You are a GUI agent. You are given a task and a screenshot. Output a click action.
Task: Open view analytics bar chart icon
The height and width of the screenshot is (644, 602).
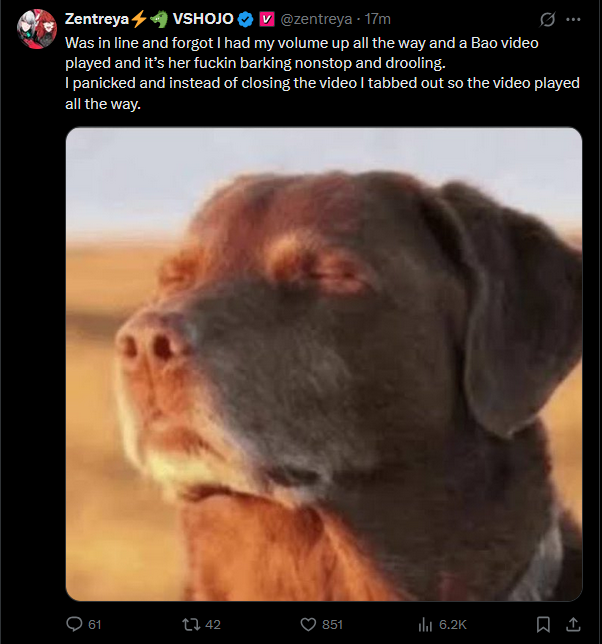coord(425,625)
